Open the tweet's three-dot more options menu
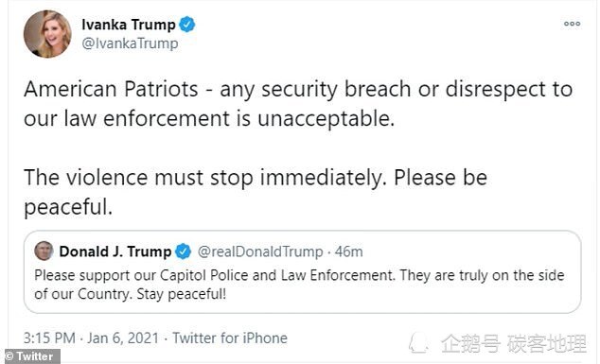Screen dimensions: 600x364 click(x=572, y=24)
